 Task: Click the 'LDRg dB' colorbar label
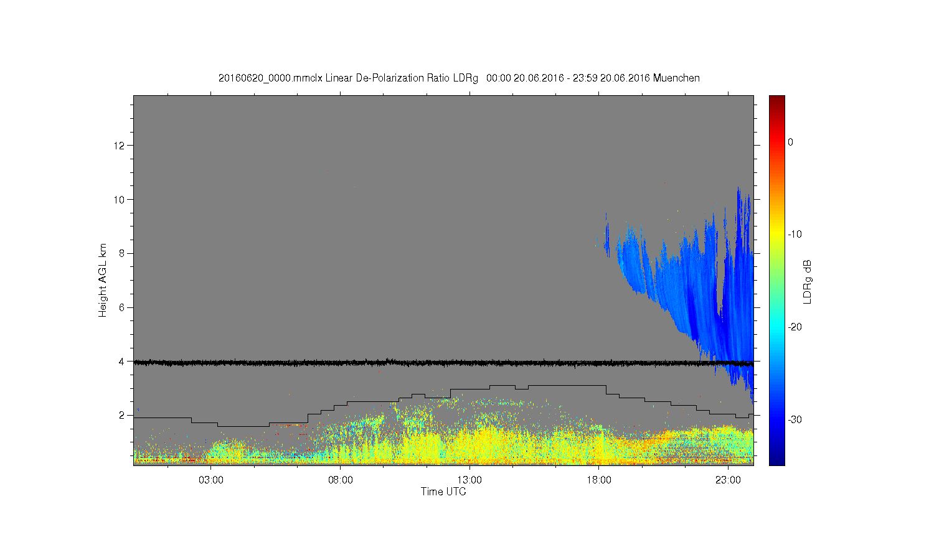(807, 281)
